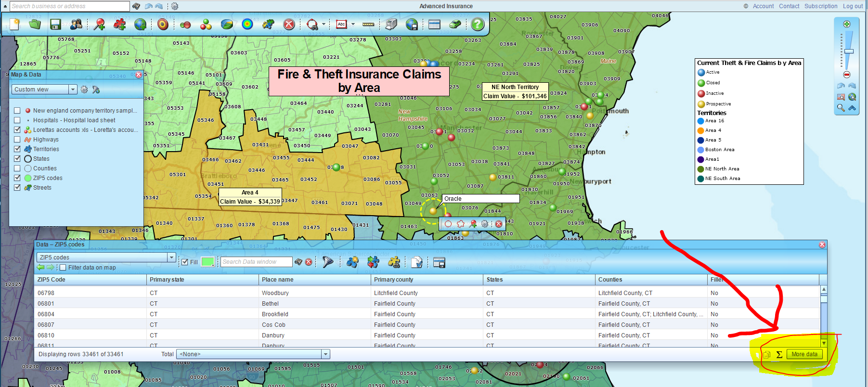Viewport: 868px width, 387px height.
Task: Select the Abc text label tool
Action: pos(341,24)
